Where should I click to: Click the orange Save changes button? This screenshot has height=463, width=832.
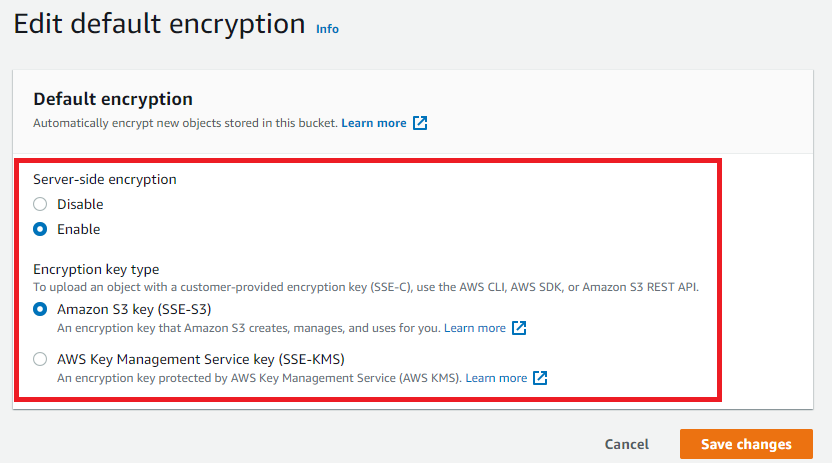[746, 444]
